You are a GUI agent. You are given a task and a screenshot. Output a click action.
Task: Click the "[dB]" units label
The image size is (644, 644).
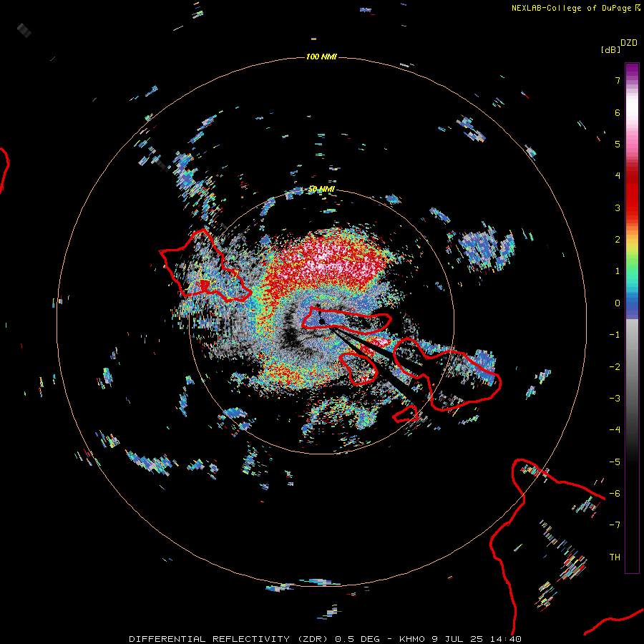[x=611, y=49]
